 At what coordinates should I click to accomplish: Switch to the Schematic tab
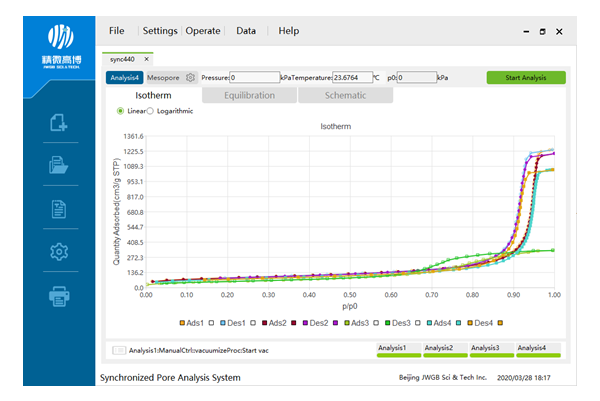tap(345, 96)
